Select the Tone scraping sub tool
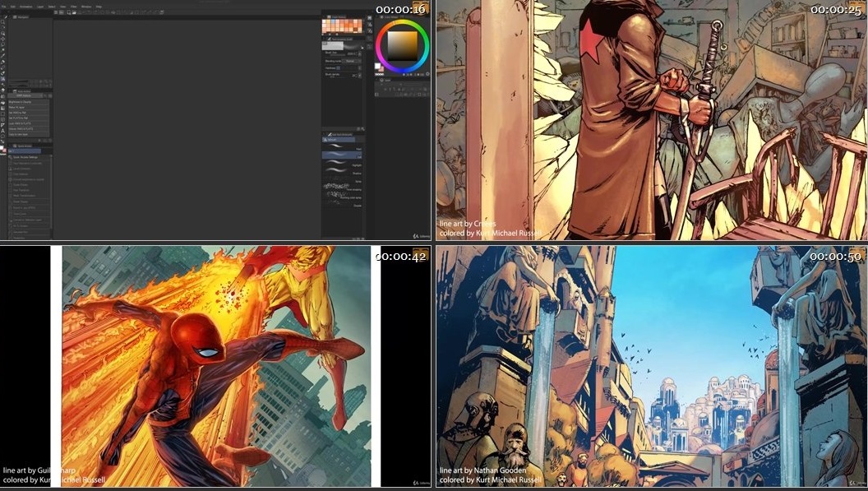The image size is (868, 491). click(342, 189)
